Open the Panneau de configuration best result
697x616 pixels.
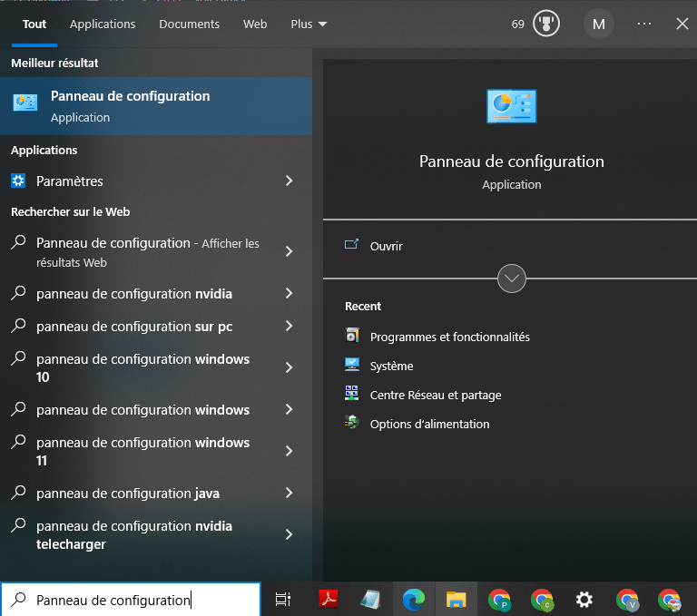(155, 106)
